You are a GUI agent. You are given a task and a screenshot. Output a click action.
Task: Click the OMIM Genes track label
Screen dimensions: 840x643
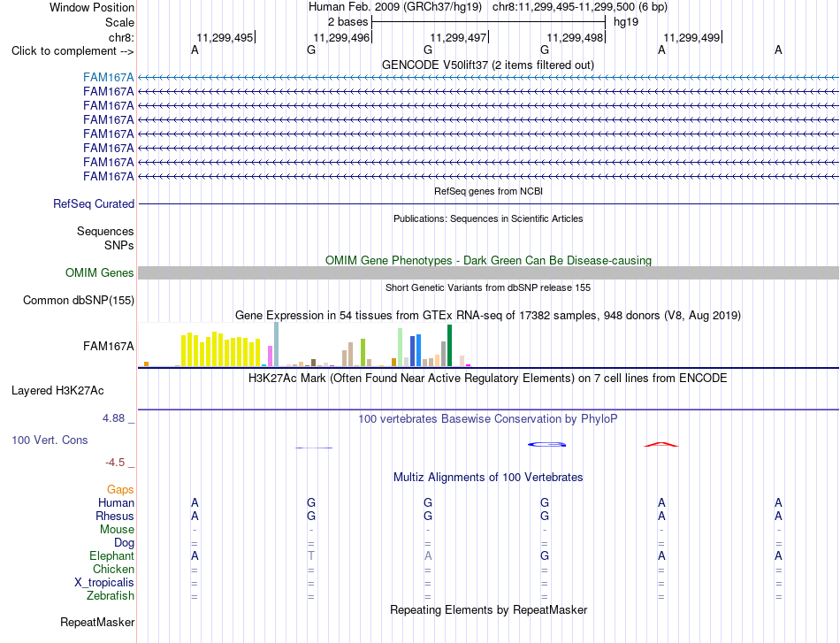[x=100, y=272]
